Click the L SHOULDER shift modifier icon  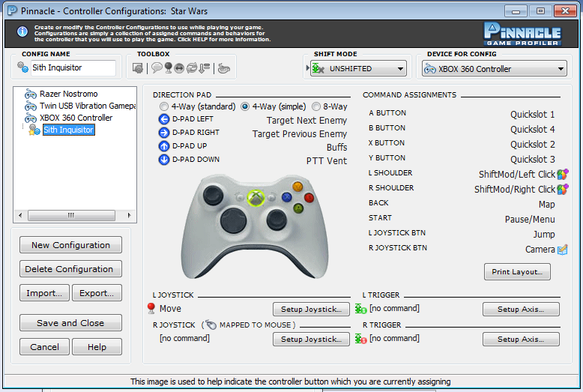[x=563, y=174]
